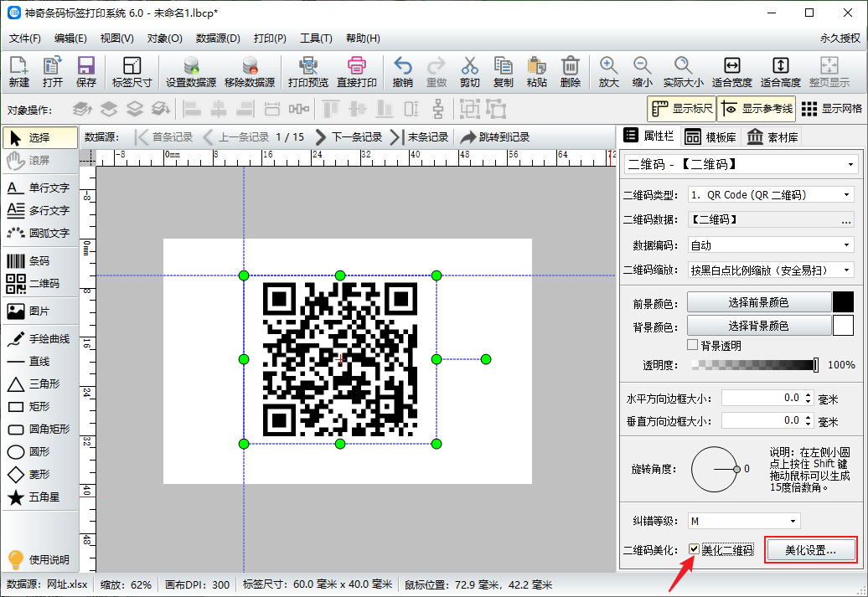The height and width of the screenshot is (597, 868).
Task: Pick the 矩形 rectangle tool
Action: [x=40, y=407]
